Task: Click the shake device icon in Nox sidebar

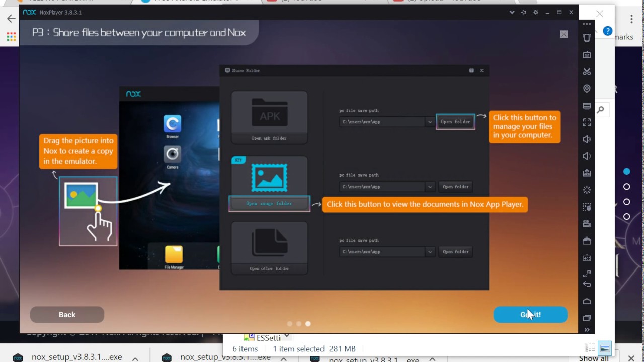Action: pos(587,38)
